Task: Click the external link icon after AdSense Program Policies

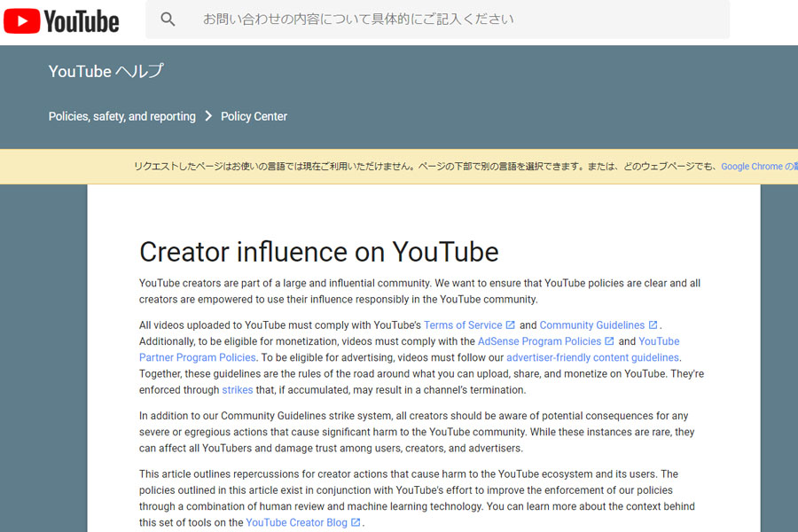Action: click(x=609, y=341)
